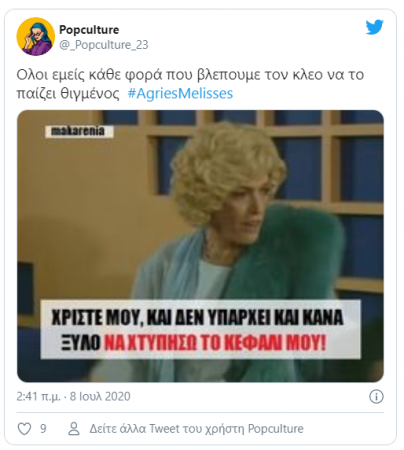Open the Popculture profile avatar
Viewport: 404px width, 450px height.
click(36, 36)
